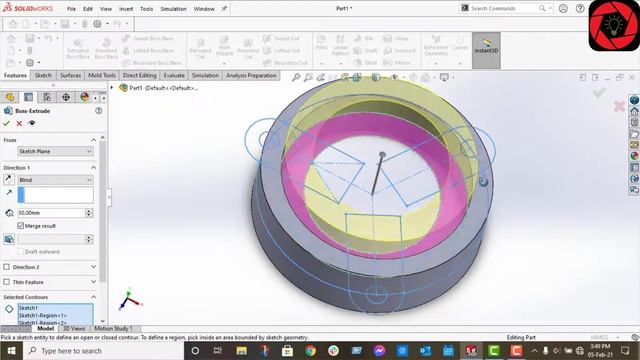This screenshot has height=360, width=640.
Task: Open Motion Study 1 tab
Action: (113, 329)
